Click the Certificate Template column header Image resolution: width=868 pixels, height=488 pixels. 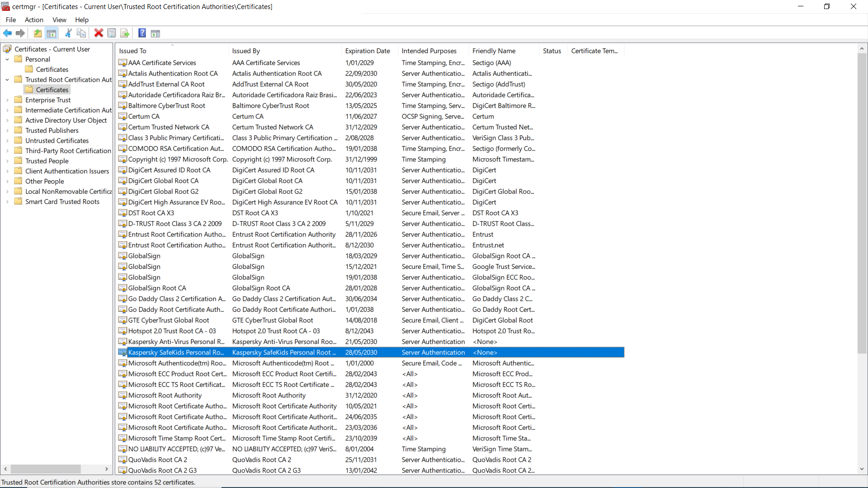596,51
